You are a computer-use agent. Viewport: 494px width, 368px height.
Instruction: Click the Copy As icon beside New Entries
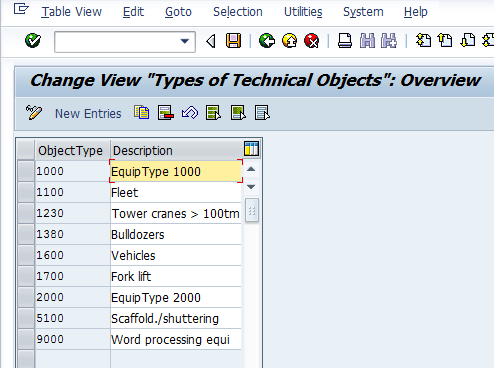point(142,113)
